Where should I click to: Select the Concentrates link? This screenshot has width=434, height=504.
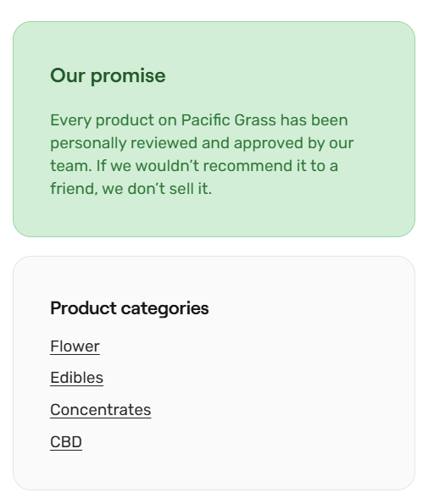(100, 410)
